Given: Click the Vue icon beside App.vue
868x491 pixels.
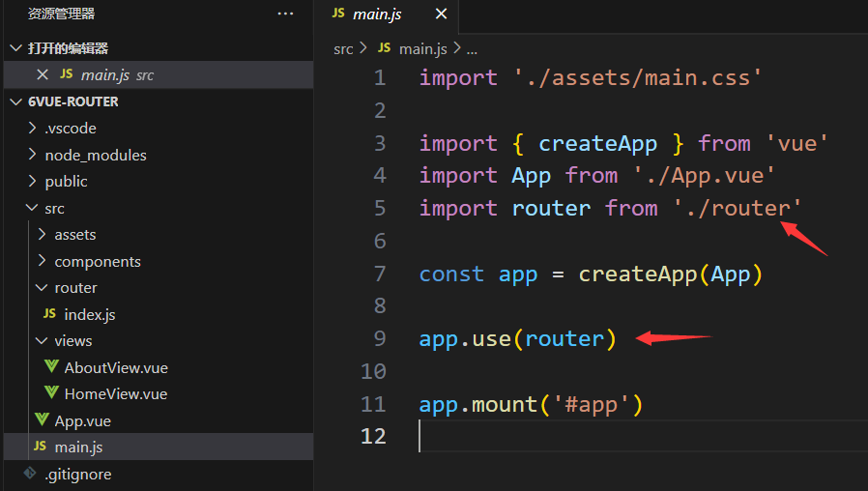Looking at the screenshot, I should pyautogui.click(x=42, y=419).
